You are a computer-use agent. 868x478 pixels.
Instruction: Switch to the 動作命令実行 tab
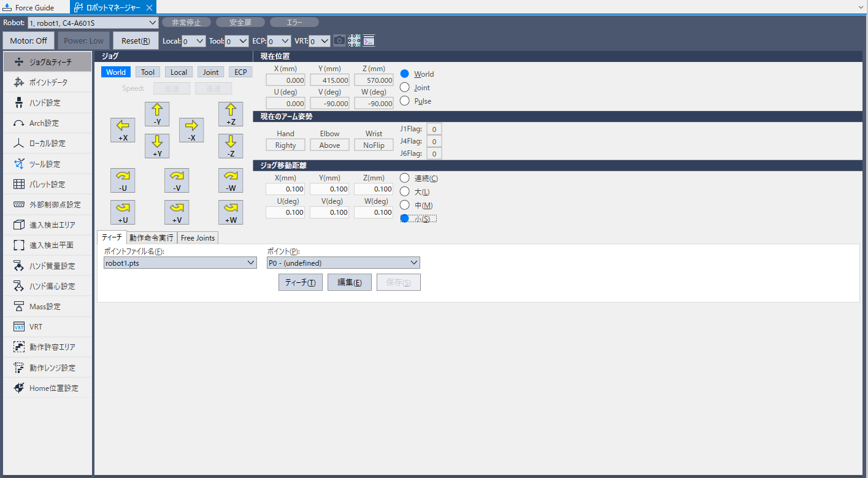tap(152, 238)
